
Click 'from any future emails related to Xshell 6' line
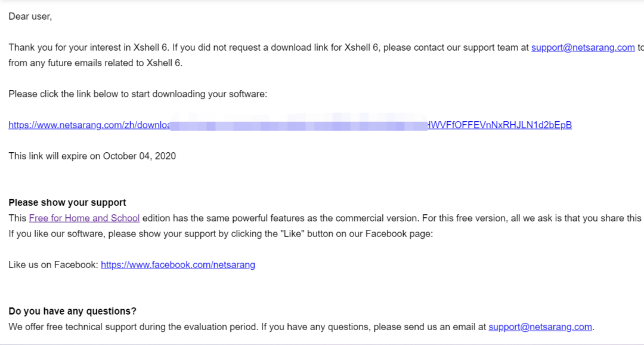point(95,63)
